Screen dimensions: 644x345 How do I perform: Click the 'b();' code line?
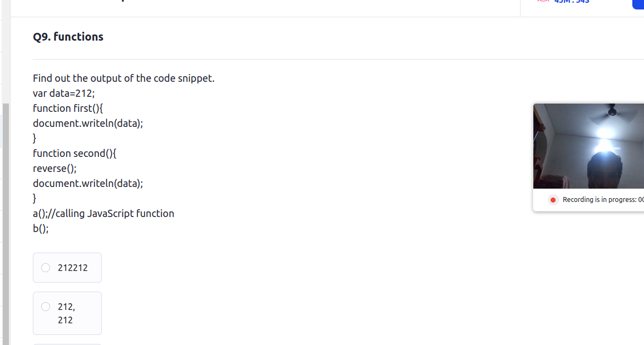coord(41,229)
